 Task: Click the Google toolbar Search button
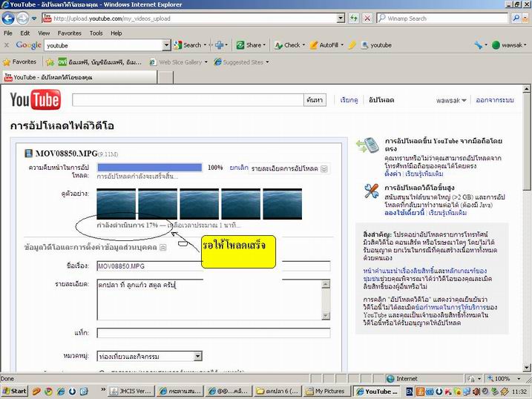coord(188,45)
